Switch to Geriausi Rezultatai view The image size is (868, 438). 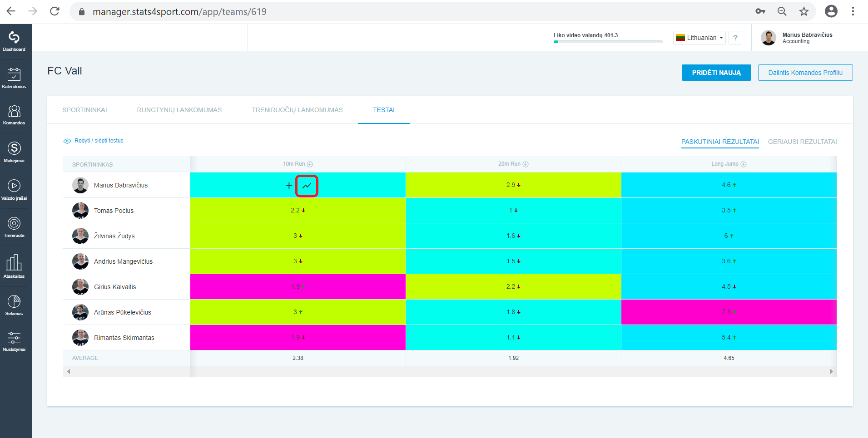pos(802,142)
